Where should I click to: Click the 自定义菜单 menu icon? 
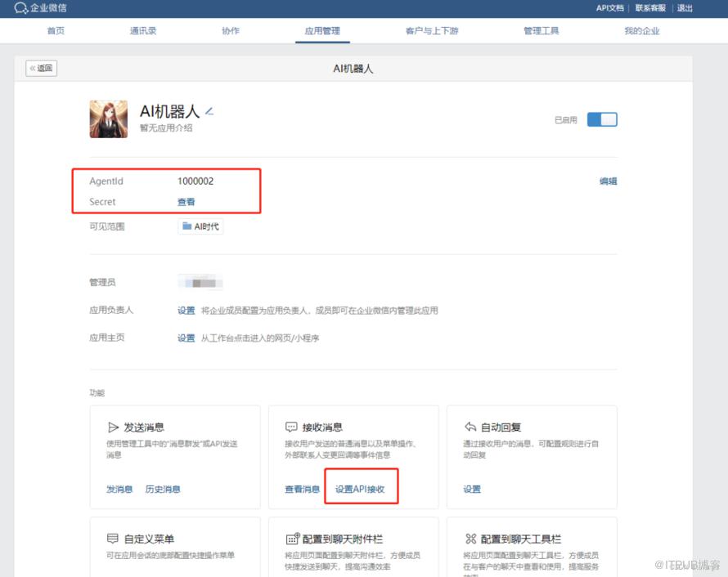click(113, 539)
